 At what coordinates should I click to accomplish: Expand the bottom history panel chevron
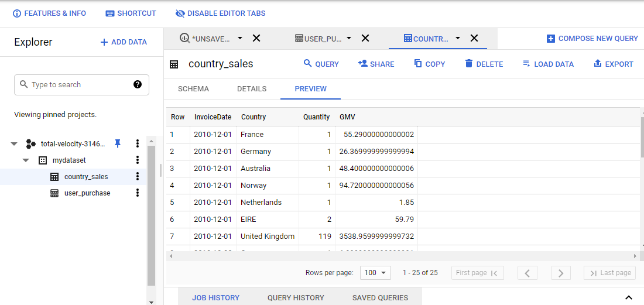(628, 297)
